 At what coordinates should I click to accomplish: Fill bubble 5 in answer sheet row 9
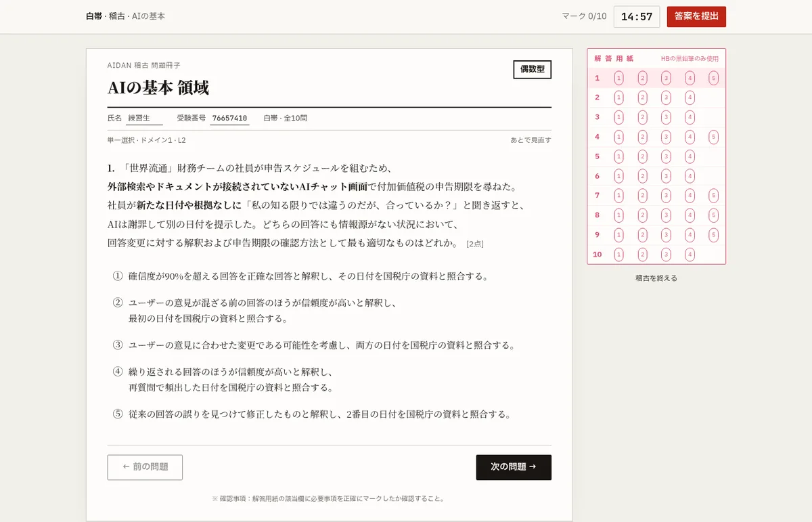(713, 235)
